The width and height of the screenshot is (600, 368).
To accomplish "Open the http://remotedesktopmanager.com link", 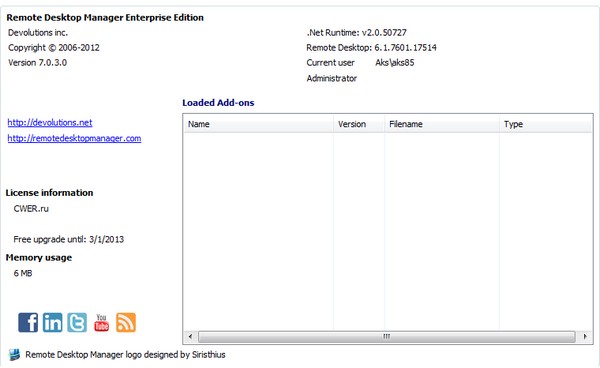I will (x=74, y=138).
